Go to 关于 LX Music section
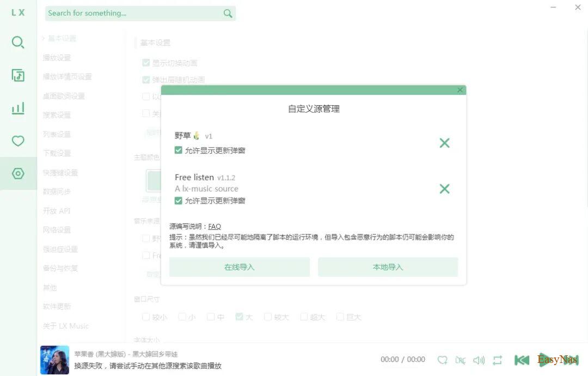588x376 pixels. pyautogui.click(x=66, y=326)
